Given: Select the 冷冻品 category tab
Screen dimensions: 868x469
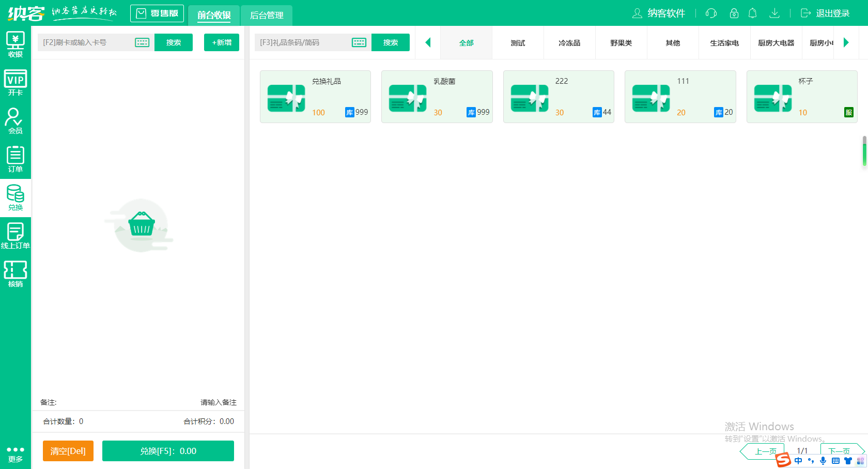Looking at the screenshot, I should pos(569,43).
